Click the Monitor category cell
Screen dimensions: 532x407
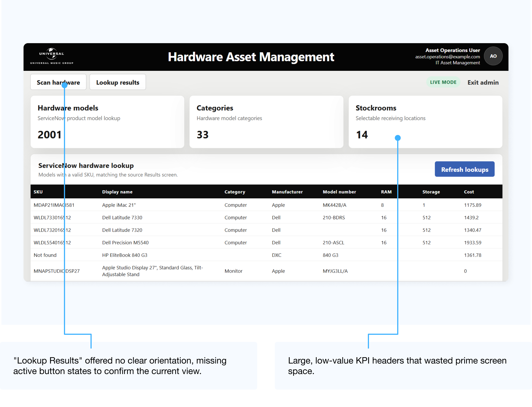233,271
